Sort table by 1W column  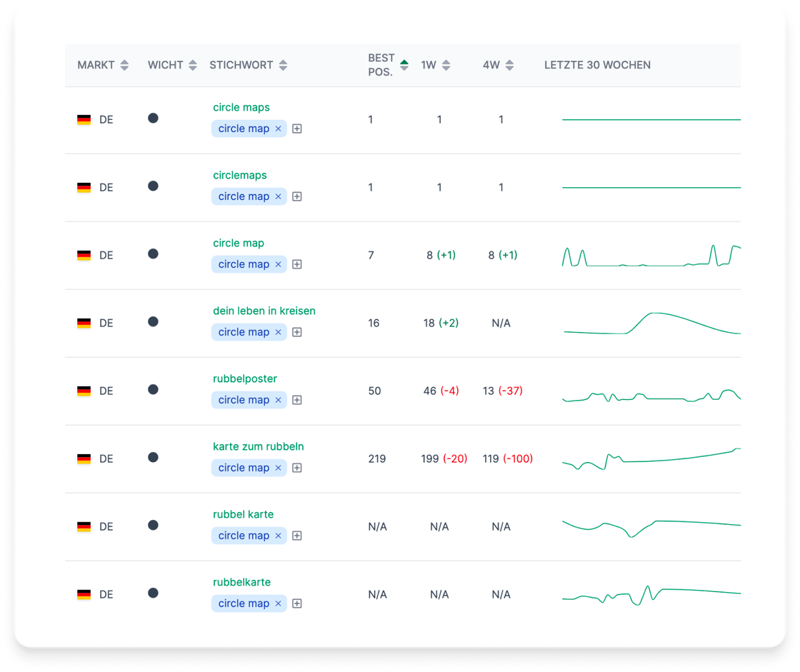point(446,65)
